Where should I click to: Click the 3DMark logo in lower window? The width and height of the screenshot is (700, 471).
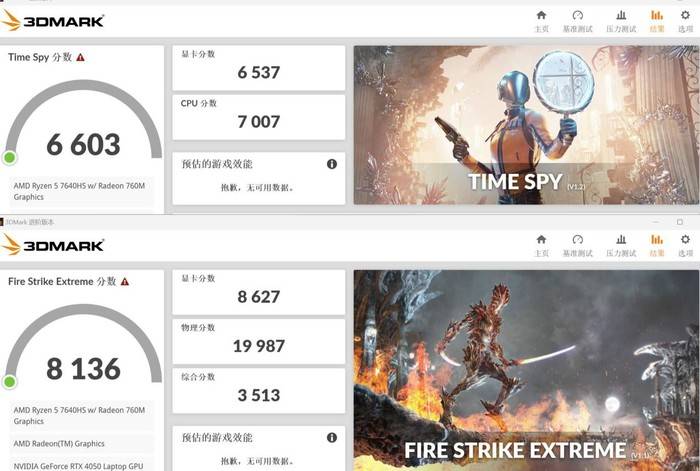point(53,245)
